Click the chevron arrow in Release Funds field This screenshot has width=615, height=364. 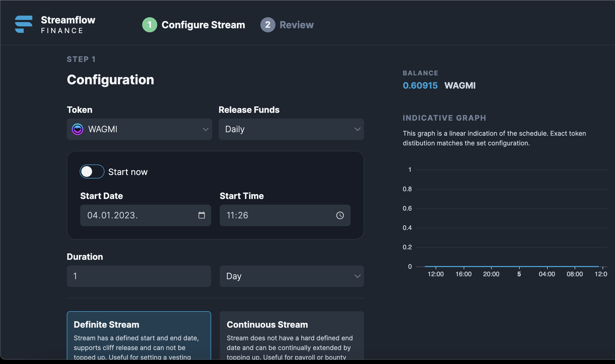point(357,129)
